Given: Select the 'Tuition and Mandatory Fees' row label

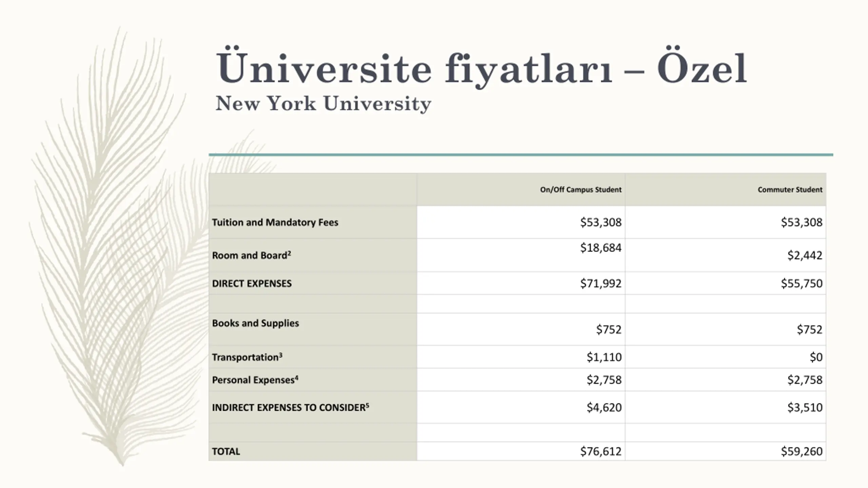Looking at the screenshot, I should [275, 222].
